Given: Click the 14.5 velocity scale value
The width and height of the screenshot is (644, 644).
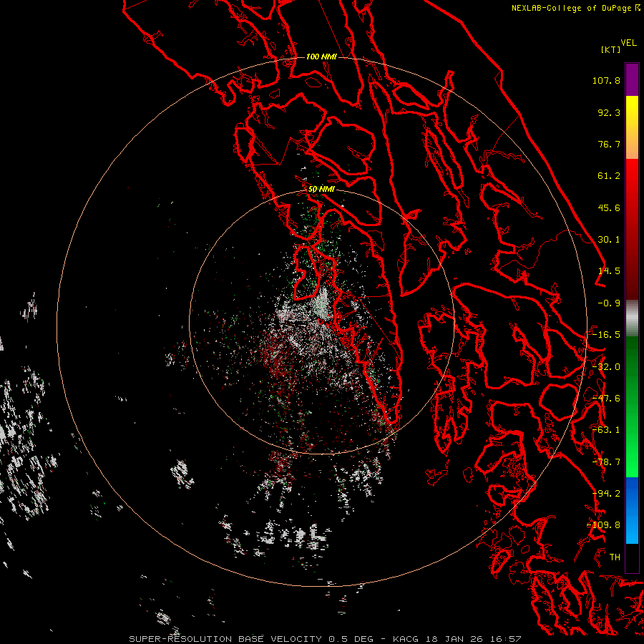Looking at the screenshot, I should point(609,271).
